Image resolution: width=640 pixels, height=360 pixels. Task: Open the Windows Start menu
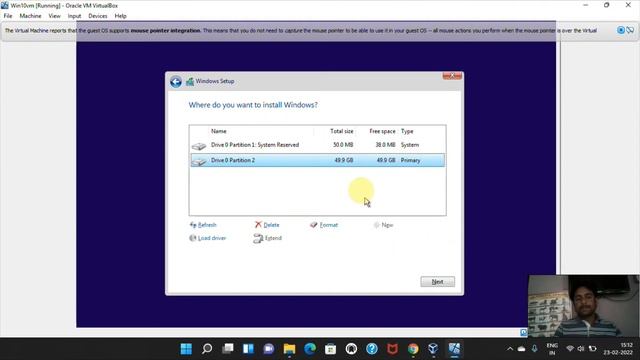(186, 349)
